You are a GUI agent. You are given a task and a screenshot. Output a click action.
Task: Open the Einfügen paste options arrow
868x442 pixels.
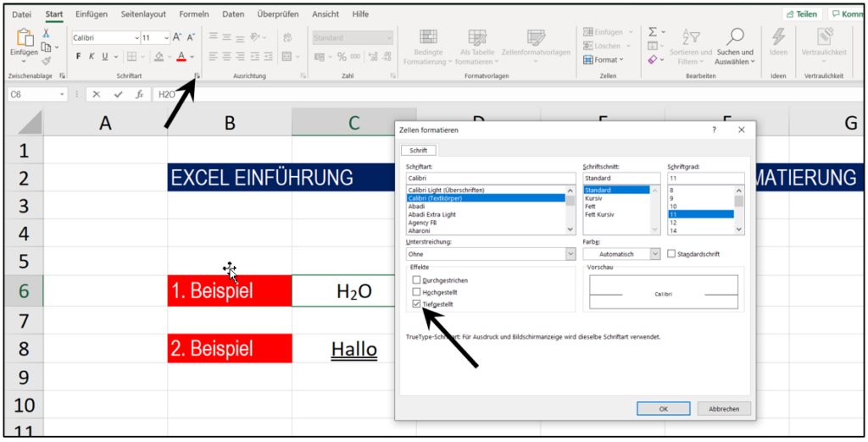(x=25, y=60)
